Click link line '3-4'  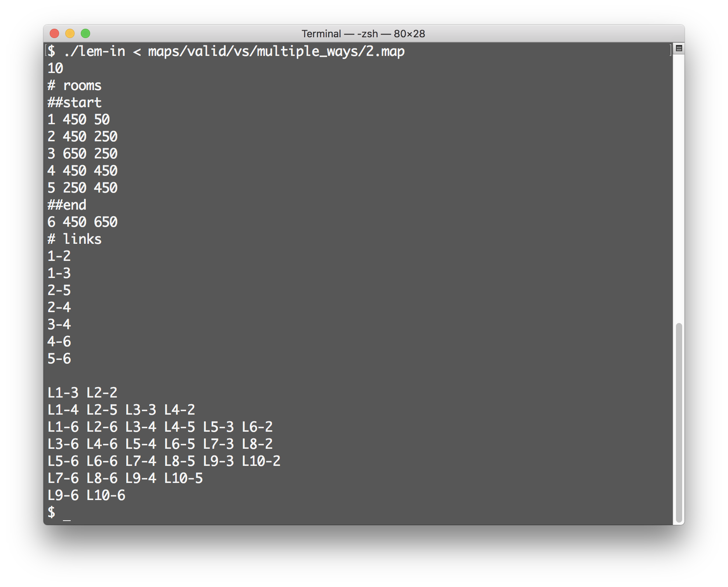pos(59,325)
